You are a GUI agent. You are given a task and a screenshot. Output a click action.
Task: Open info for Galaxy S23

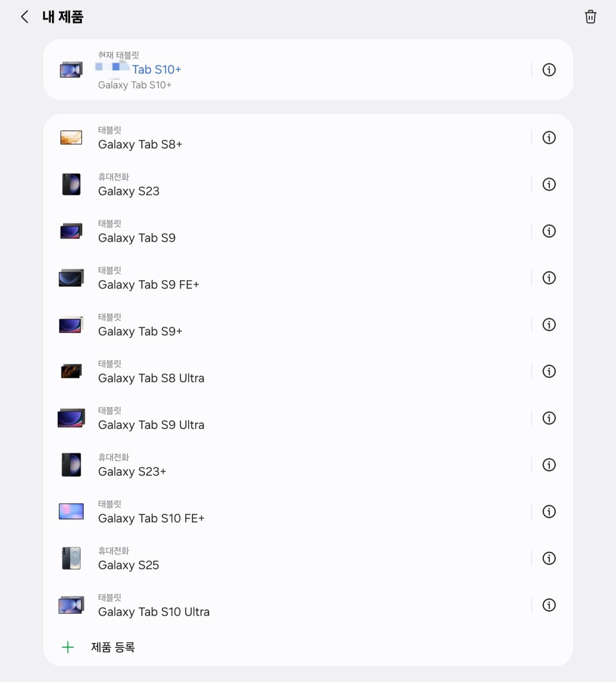549,184
